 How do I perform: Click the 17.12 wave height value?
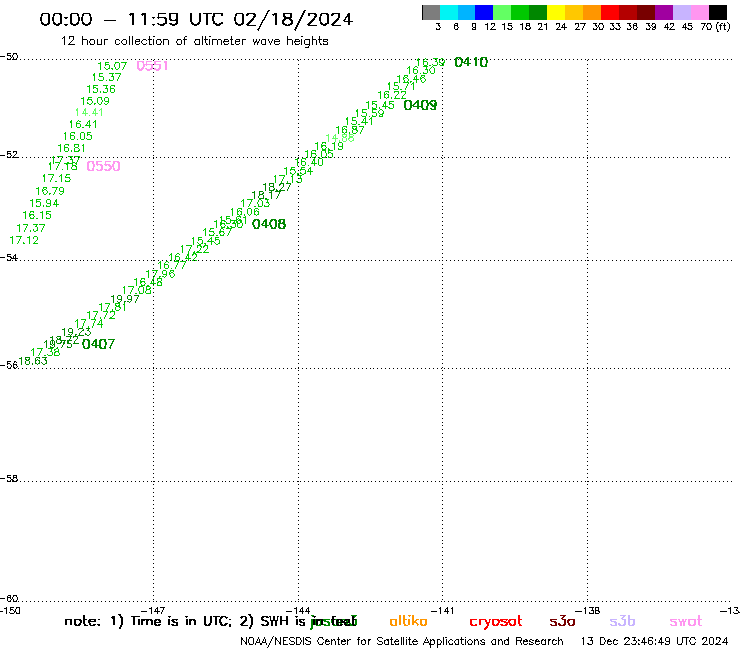coord(24,240)
